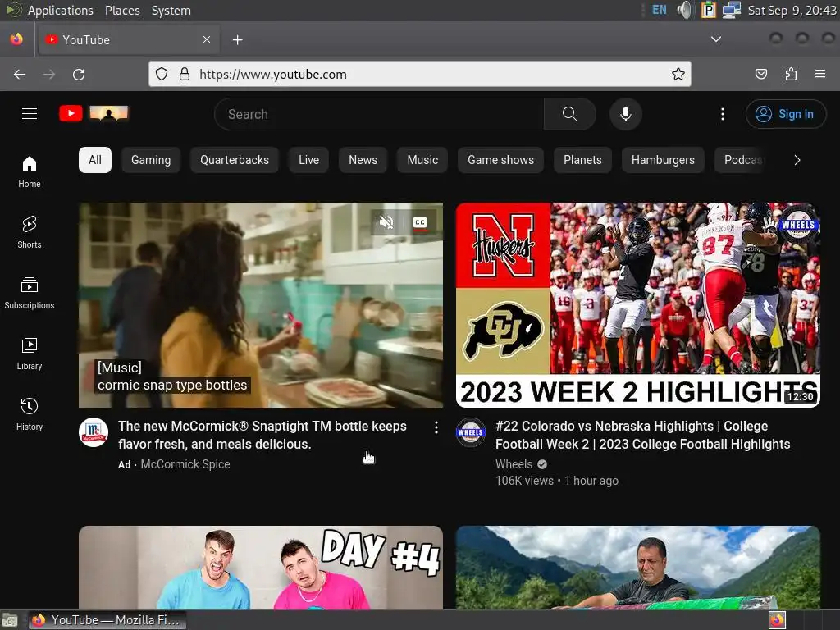Screen dimensions: 840x630
Task: Click the Wheels channel avatar
Action: (x=471, y=432)
